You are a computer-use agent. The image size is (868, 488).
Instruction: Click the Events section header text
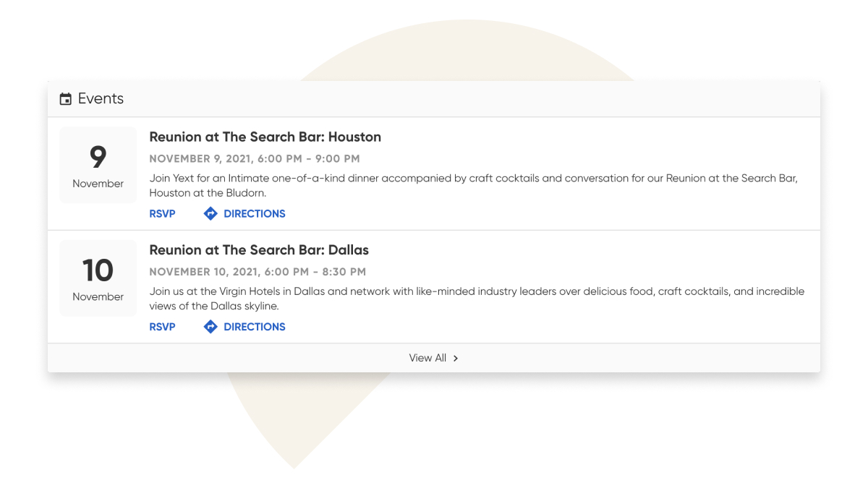pyautogui.click(x=101, y=99)
